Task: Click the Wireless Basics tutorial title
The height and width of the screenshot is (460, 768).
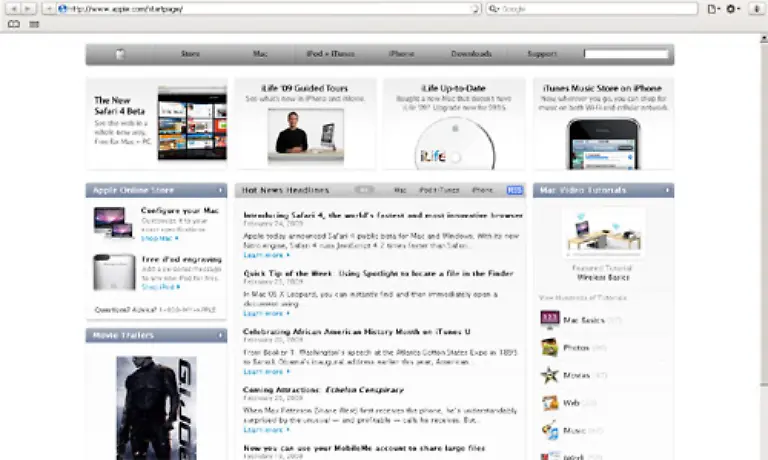Action: [603, 277]
